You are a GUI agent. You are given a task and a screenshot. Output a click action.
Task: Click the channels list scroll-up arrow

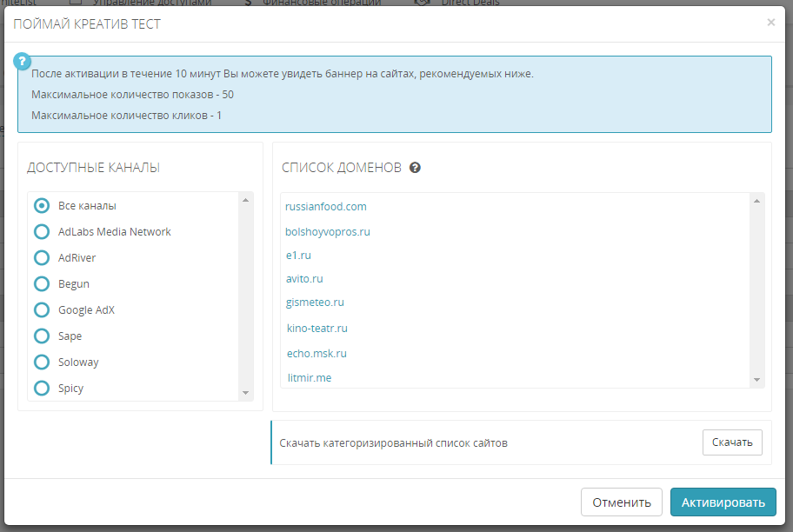tap(246, 200)
